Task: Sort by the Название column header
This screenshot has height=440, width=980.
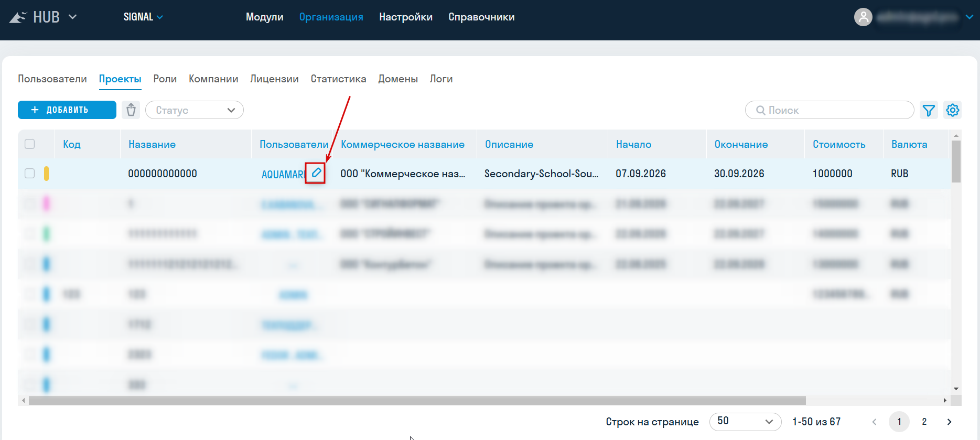Action: (x=152, y=144)
